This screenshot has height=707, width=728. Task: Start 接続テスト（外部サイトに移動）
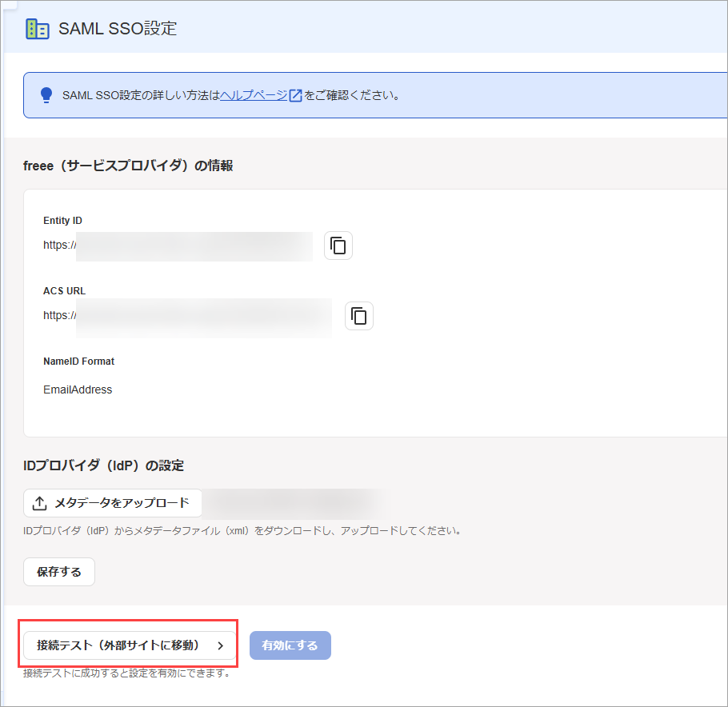coord(130,645)
